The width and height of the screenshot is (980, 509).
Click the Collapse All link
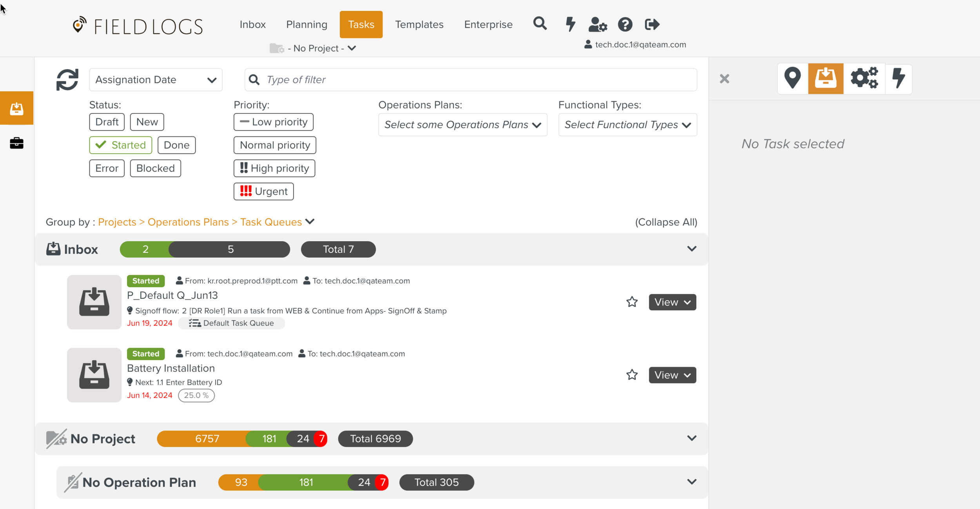pos(666,222)
